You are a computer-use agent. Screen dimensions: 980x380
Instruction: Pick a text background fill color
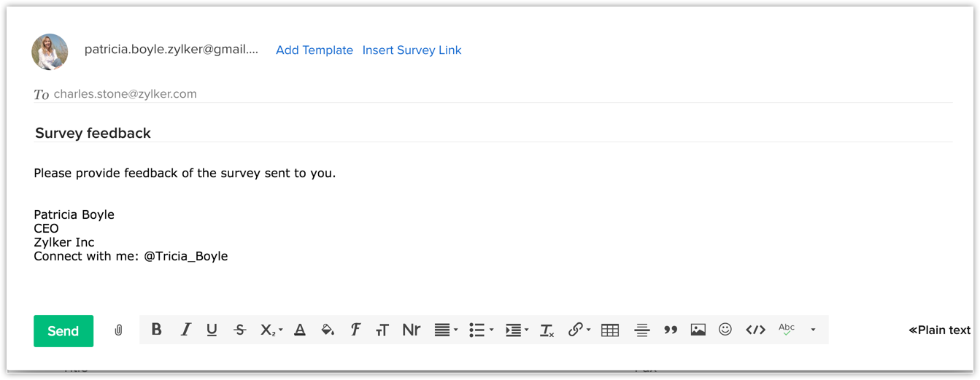328,330
